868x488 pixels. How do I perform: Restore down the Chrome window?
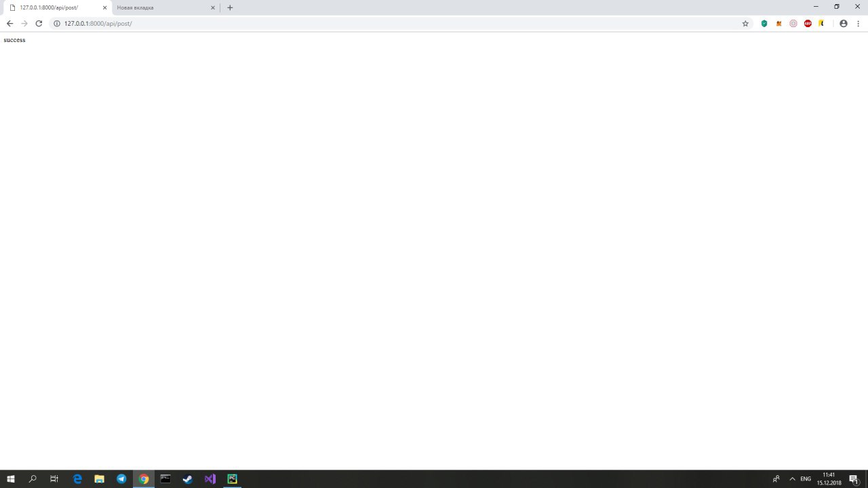[837, 6]
